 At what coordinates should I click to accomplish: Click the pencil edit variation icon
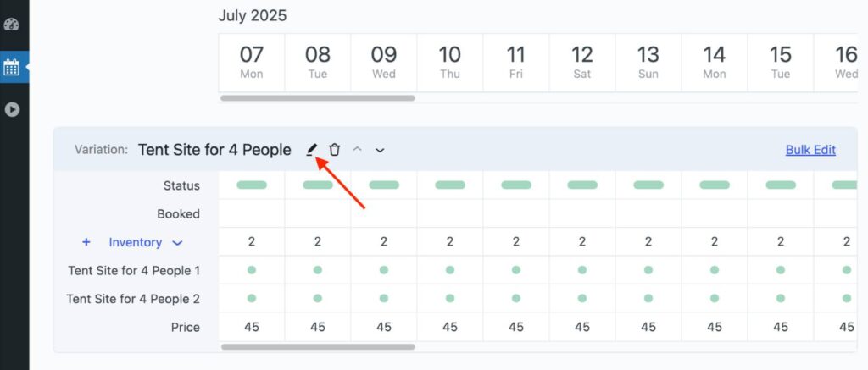point(311,150)
